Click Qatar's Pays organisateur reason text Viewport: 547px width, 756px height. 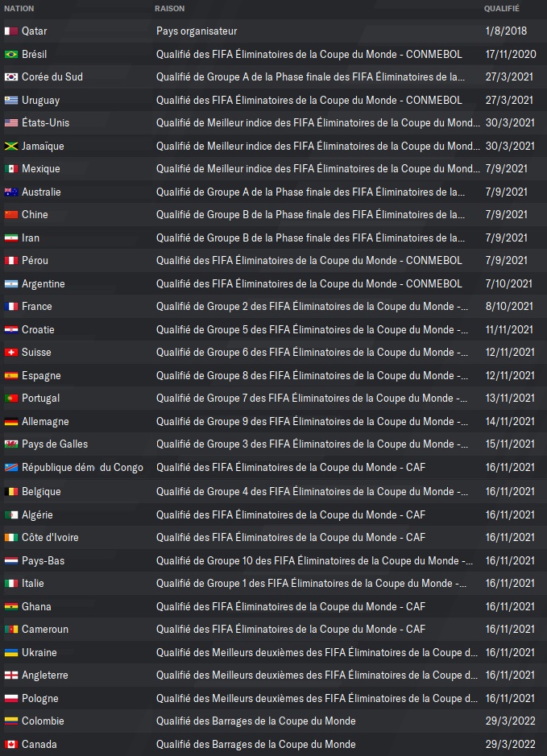pos(197,31)
